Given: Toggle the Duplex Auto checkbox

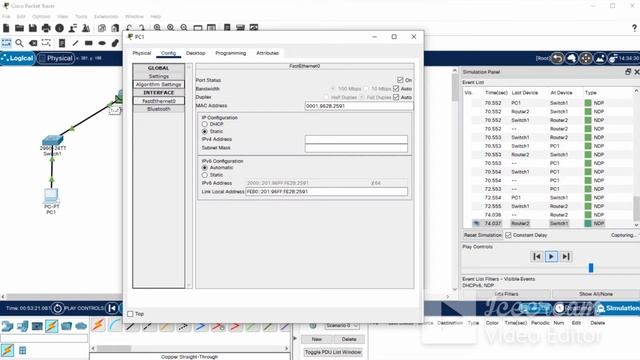Looking at the screenshot, I should click(396, 97).
